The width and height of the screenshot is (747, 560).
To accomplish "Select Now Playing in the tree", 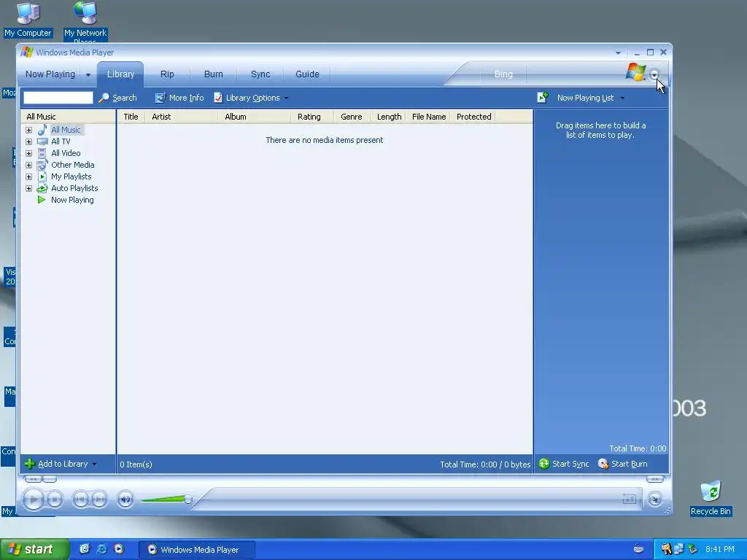I will [x=72, y=200].
